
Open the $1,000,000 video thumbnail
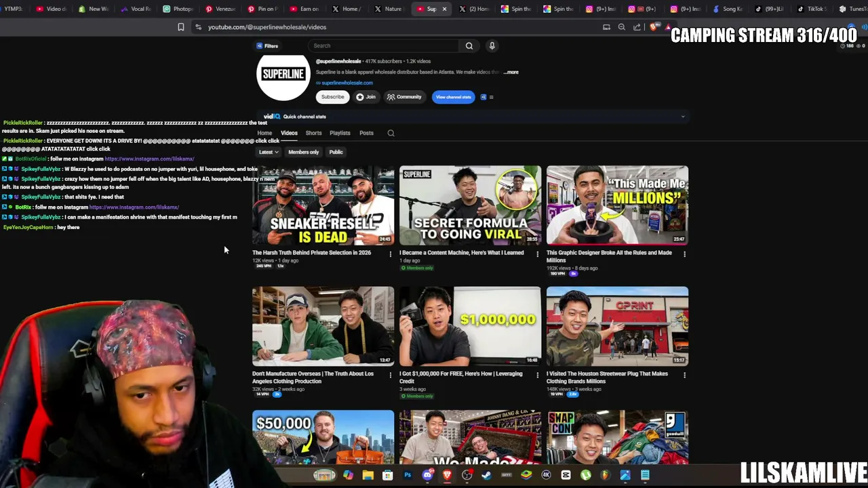pyautogui.click(x=470, y=326)
